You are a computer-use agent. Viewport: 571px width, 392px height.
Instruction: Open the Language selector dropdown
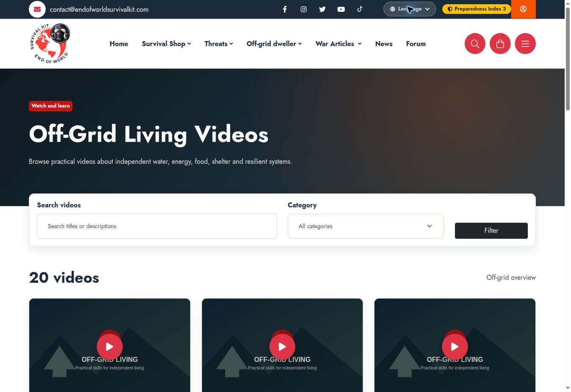(x=410, y=9)
